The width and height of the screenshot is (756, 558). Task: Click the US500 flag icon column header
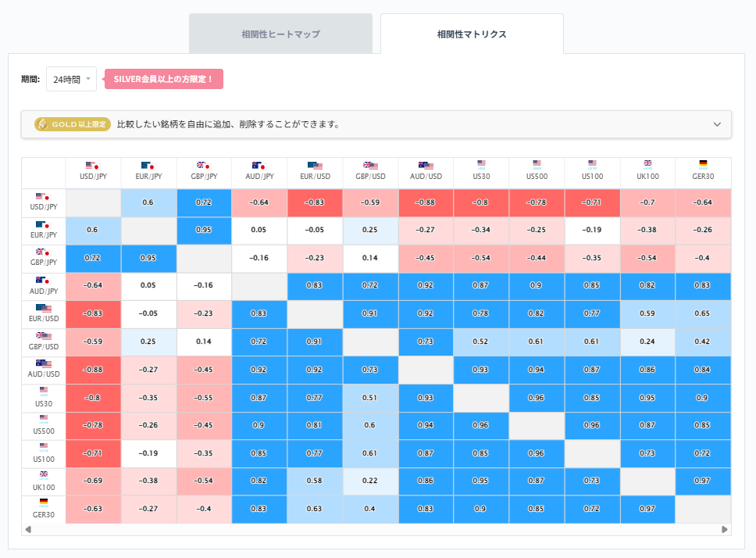click(x=537, y=166)
